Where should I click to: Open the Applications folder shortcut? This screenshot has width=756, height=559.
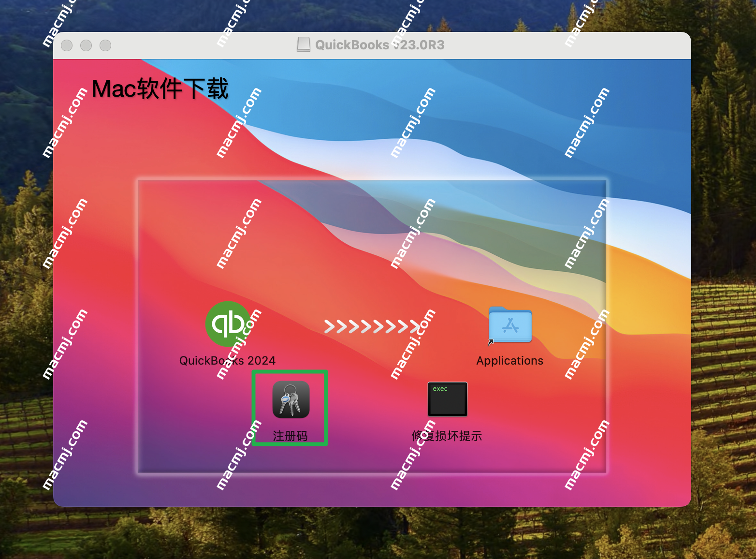click(x=510, y=325)
